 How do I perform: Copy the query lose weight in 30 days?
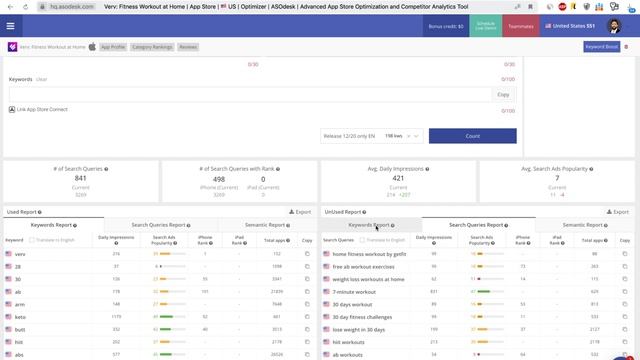pos(625,329)
